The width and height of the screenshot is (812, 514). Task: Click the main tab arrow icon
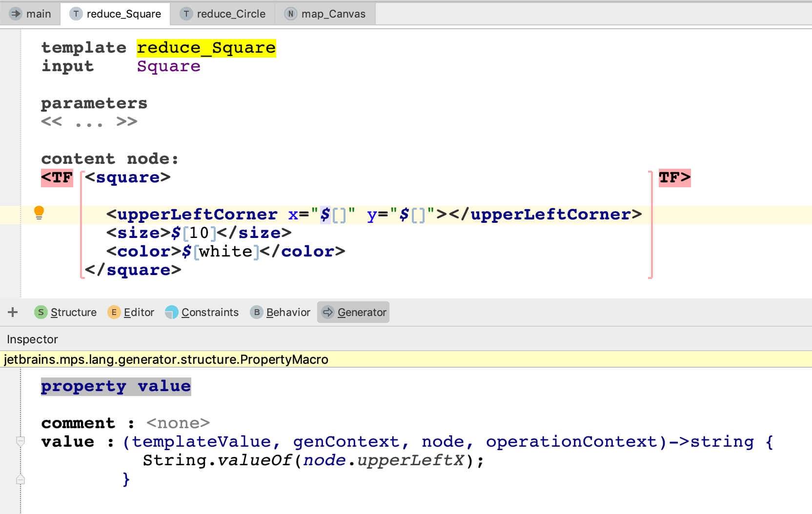(x=16, y=14)
